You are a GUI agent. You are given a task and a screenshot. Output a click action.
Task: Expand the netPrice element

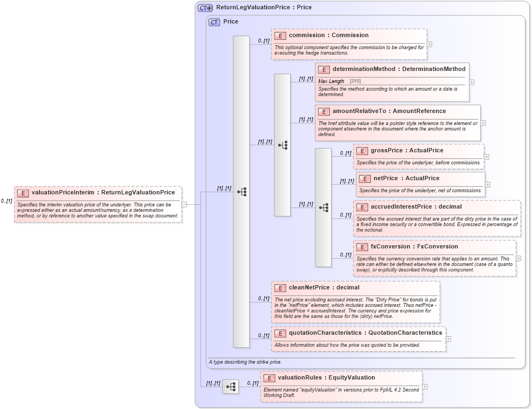tap(488, 185)
